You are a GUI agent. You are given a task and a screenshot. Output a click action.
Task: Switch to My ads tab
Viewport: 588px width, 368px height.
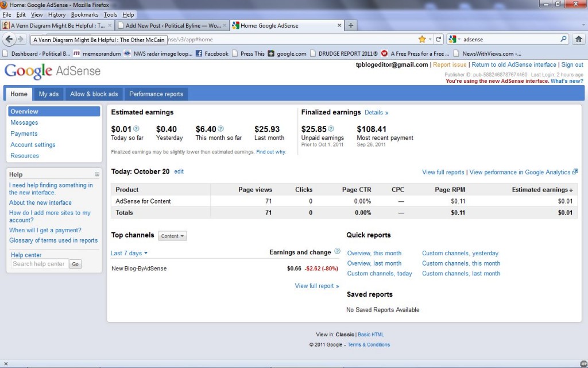click(49, 94)
